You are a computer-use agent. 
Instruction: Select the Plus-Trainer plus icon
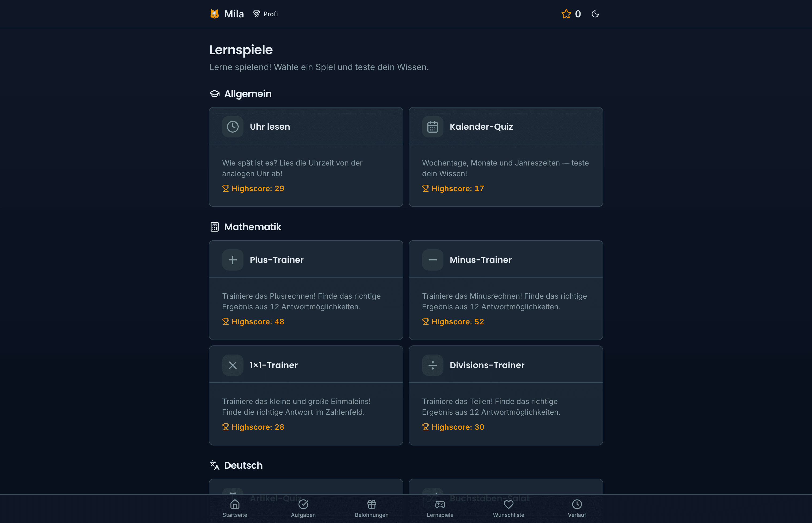[x=233, y=260]
